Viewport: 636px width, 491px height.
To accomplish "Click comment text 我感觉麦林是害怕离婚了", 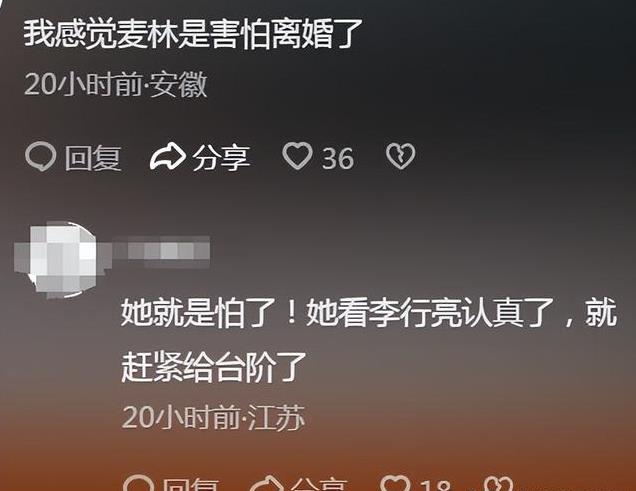I will click(193, 34).
